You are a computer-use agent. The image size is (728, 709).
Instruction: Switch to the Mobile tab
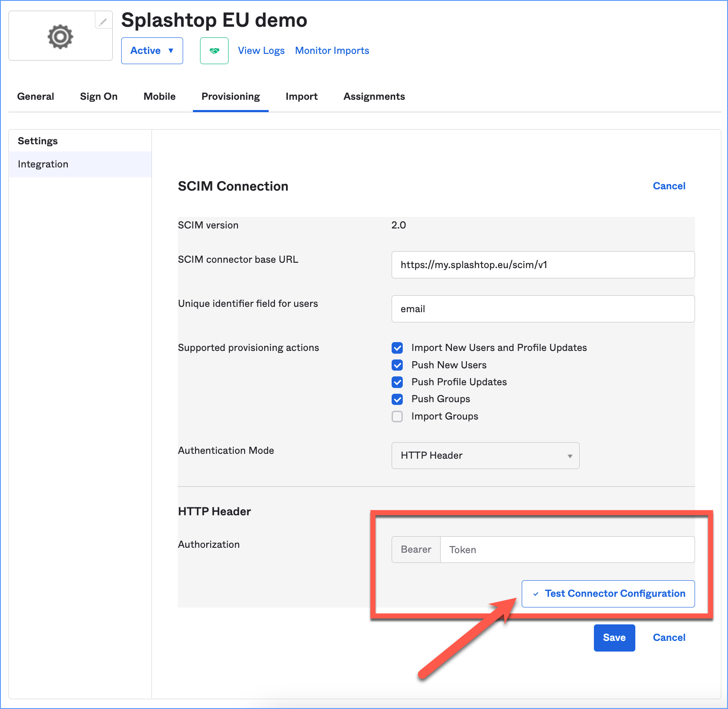tap(160, 97)
